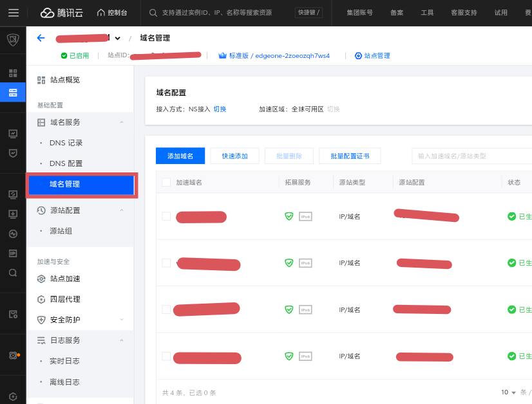Collapse the 域名服务 section
Image resolution: width=532 pixels, height=404 pixels.
pos(122,122)
